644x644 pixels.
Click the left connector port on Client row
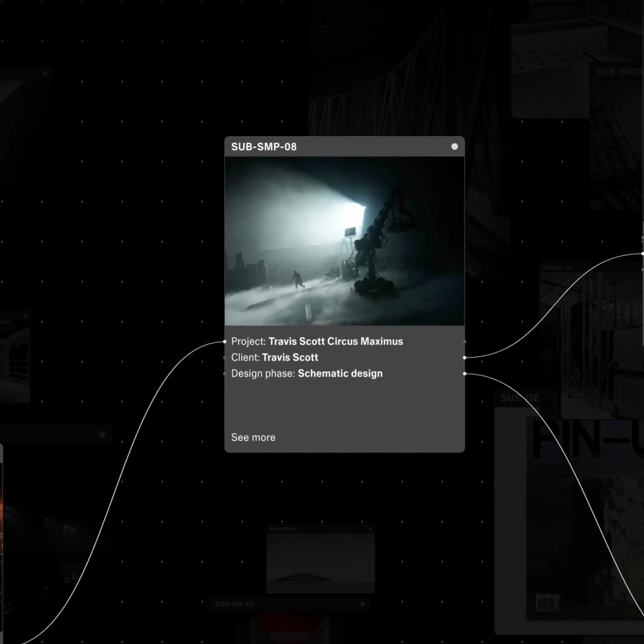tap(225, 358)
